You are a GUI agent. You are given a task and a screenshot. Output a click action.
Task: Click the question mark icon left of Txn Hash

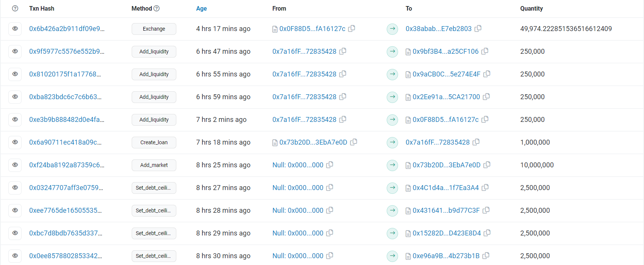[x=15, y=8]
